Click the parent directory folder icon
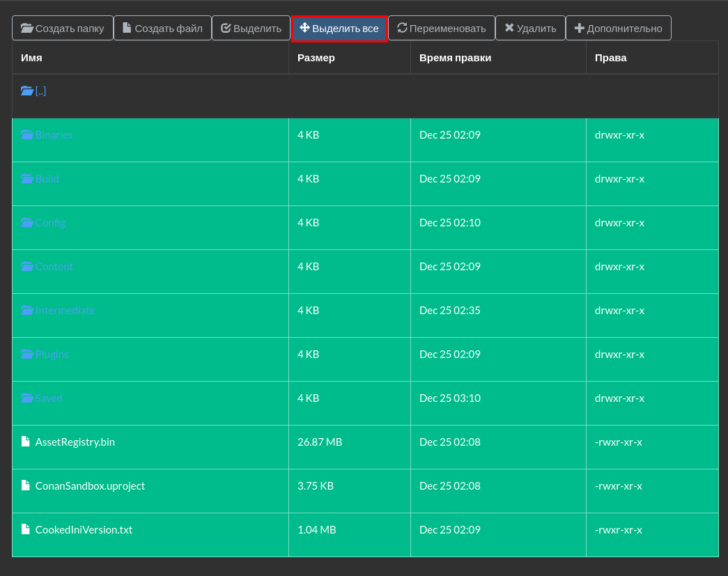 point(27,91)
